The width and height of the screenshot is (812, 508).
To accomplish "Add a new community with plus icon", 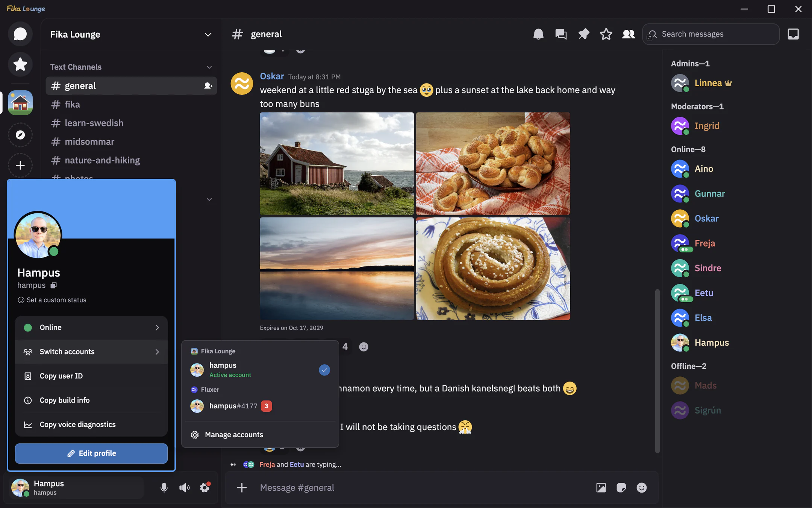I will click(20, 165).
